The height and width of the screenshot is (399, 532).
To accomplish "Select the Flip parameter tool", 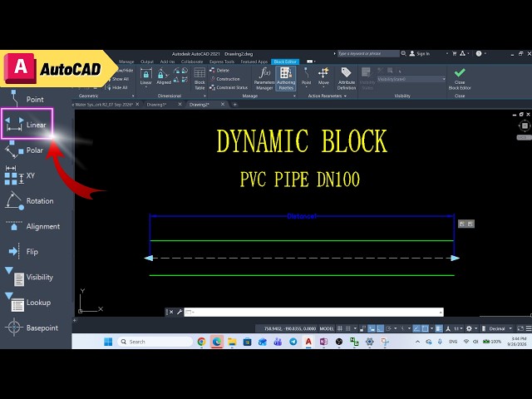I will [x=23, y=252].
